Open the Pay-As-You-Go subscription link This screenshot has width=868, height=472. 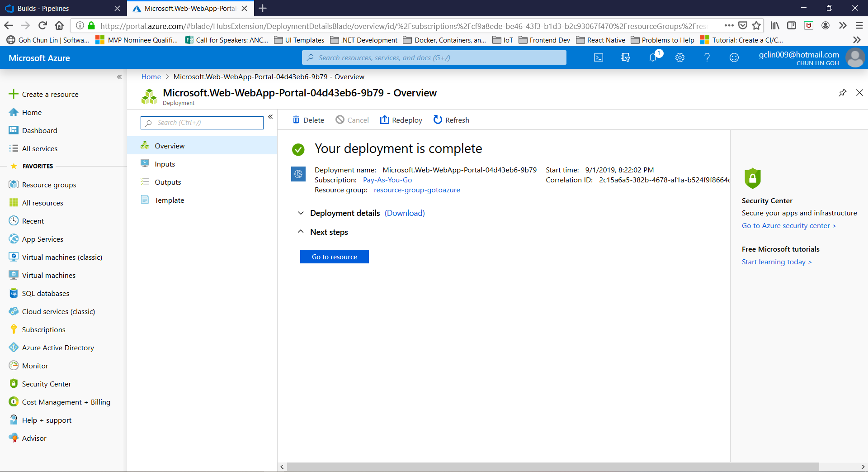tap(387, 180)
